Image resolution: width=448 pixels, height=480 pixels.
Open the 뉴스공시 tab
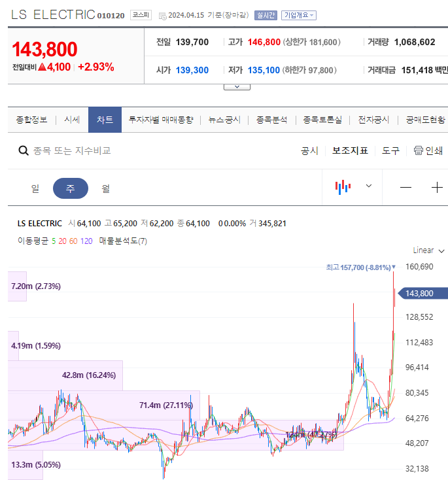(224, 120)
